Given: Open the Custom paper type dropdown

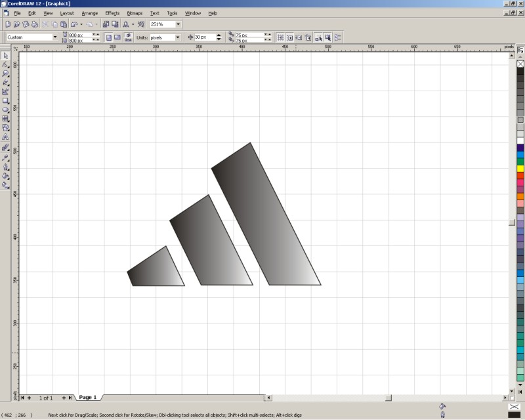Looking at the screenshot, I should point(55,37).
